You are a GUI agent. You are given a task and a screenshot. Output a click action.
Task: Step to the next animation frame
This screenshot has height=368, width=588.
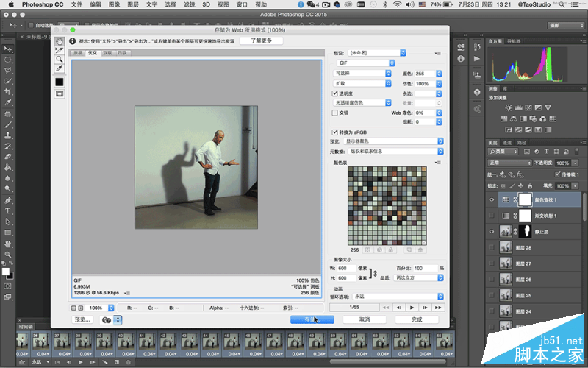[x=425, y=308]
